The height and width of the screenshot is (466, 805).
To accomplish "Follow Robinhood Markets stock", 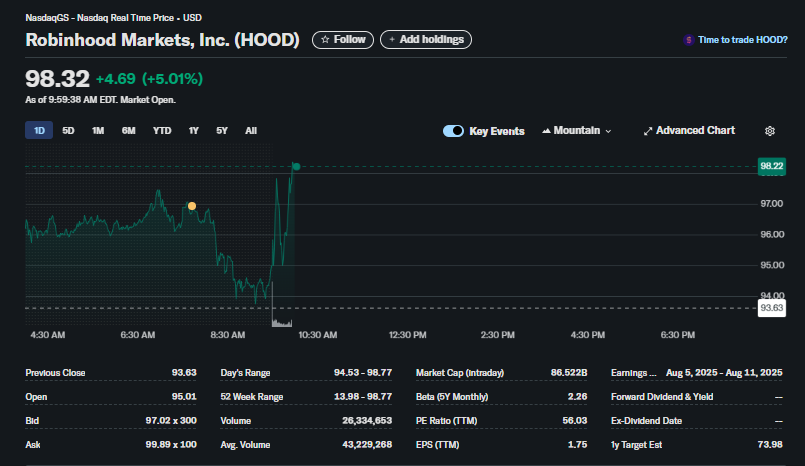I will (x=343, y=40).
